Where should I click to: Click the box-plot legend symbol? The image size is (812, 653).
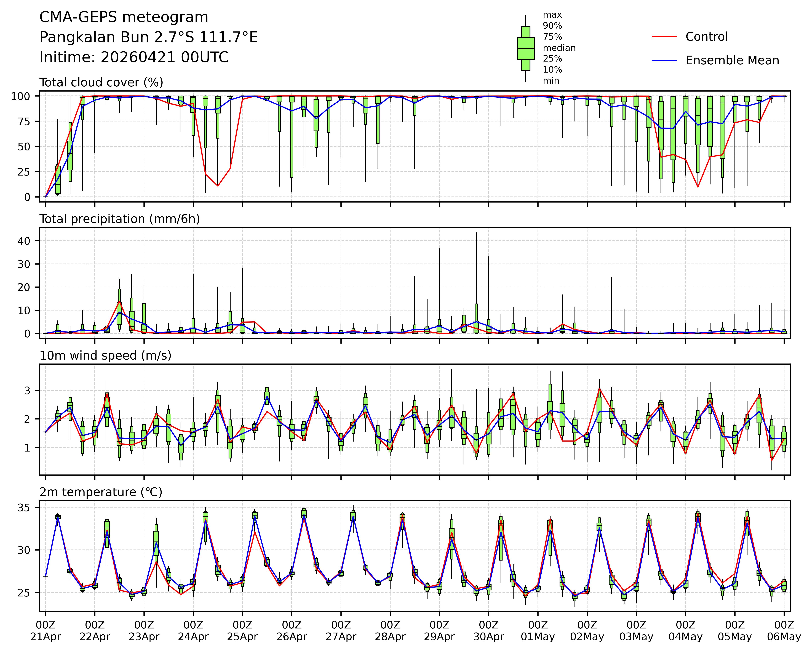pyautogui.click(x=525, y=48)
